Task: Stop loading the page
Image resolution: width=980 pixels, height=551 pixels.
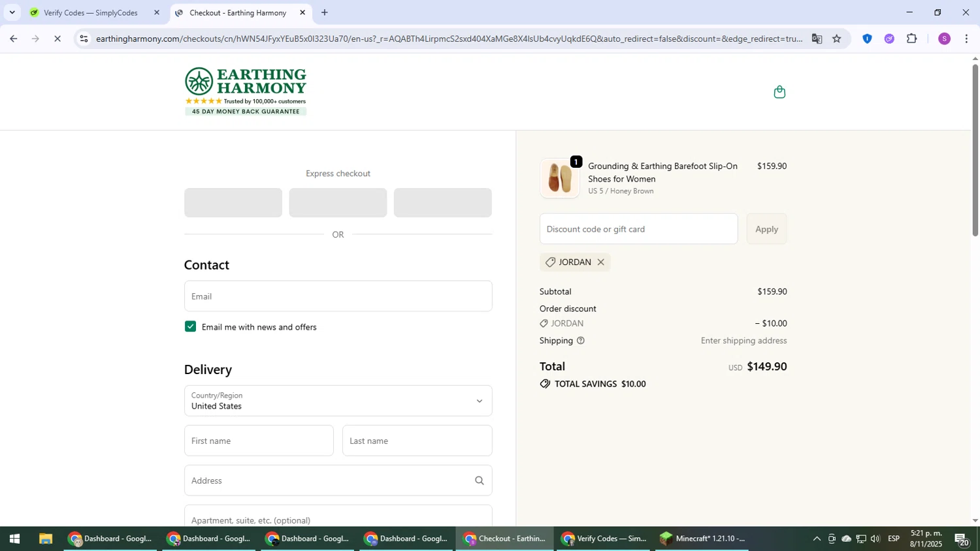Action: pos(57,39)
